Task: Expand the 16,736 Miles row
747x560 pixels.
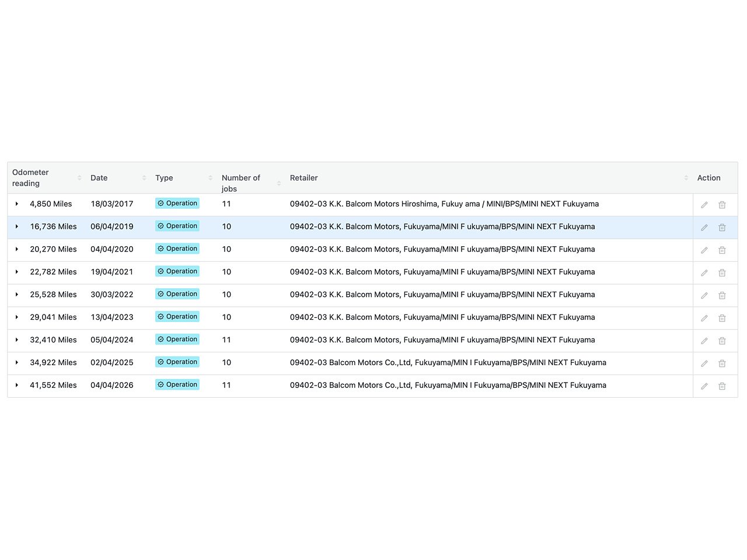Action: pos(17,226)
